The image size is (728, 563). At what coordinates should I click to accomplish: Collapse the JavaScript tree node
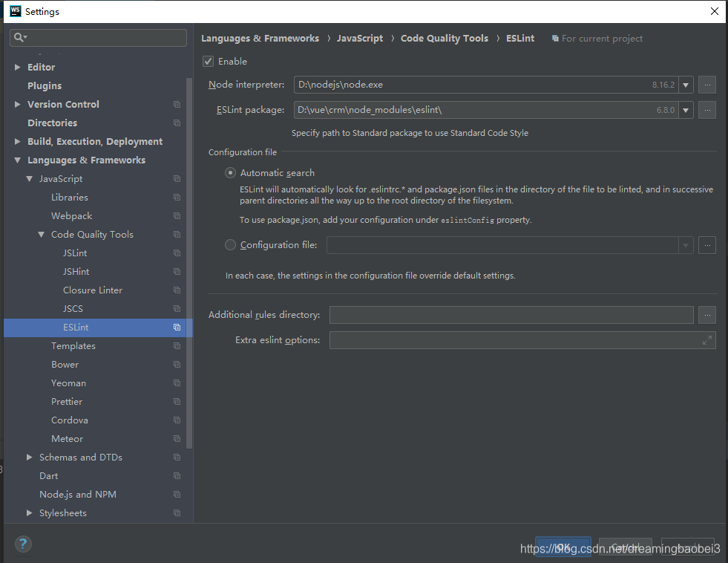tap(29, 178)
